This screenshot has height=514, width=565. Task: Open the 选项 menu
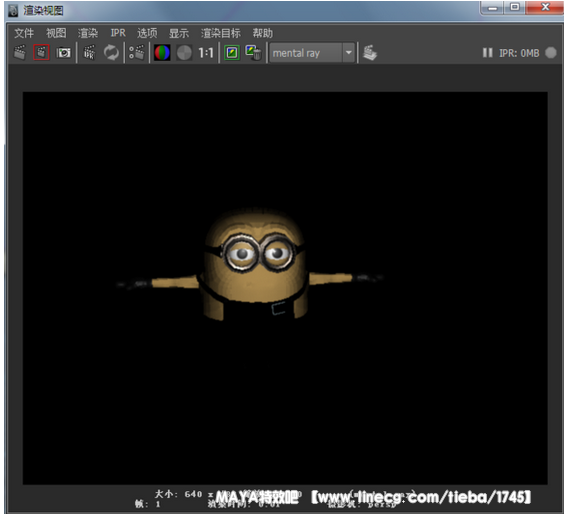[x=147, y=33]
